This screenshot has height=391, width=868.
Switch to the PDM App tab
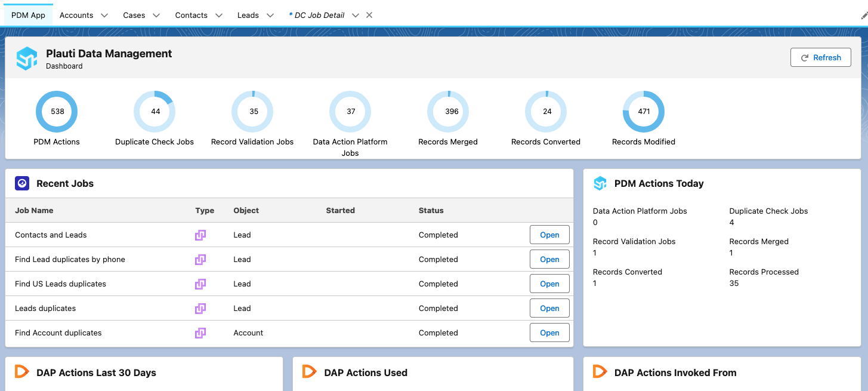pyautogui.click(x=28, y=16)
